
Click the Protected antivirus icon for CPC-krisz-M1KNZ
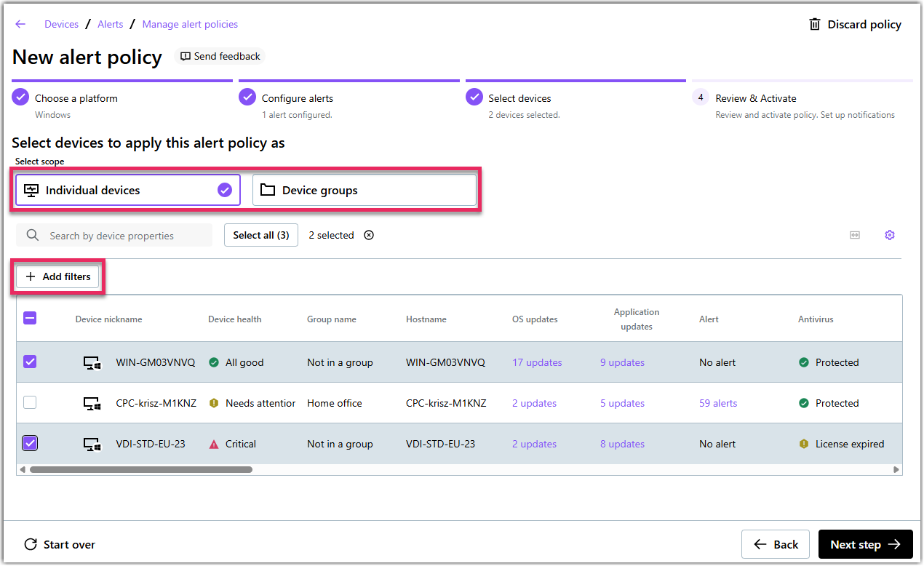804,403
